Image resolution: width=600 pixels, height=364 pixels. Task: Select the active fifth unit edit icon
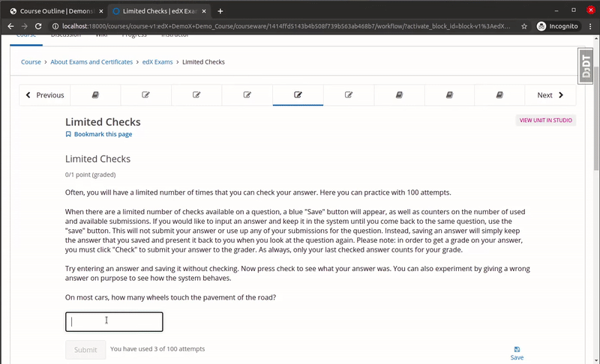coord(298,94)
